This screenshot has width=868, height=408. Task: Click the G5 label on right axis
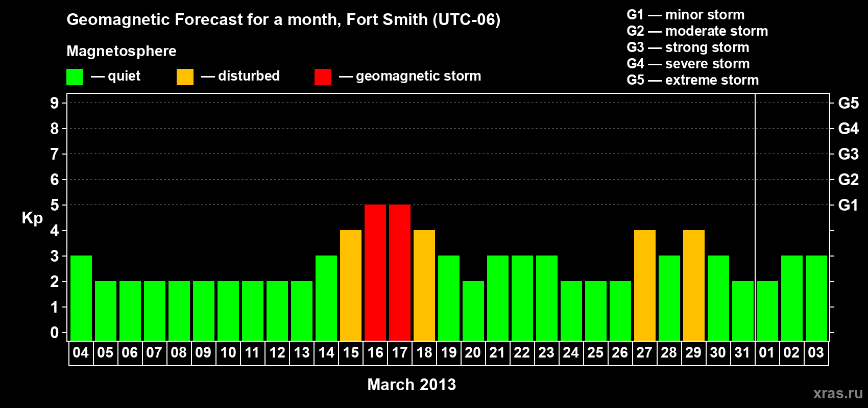[848, 103]
